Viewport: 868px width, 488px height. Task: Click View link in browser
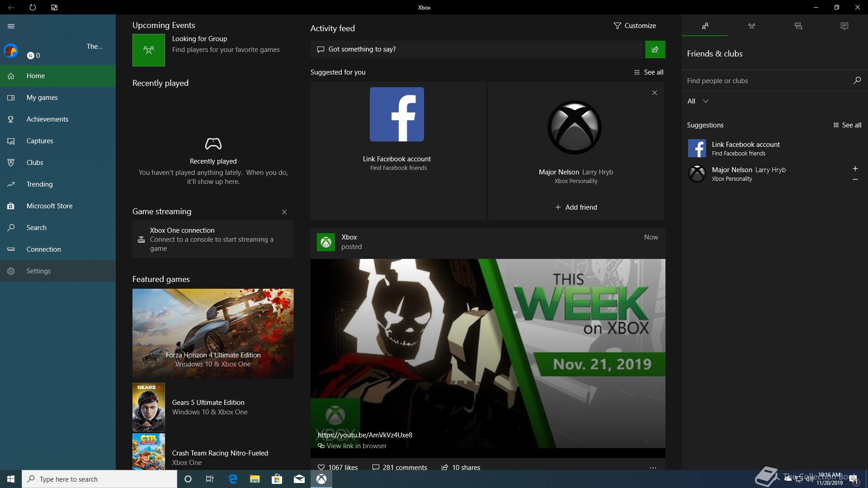[x=352, y=446]
